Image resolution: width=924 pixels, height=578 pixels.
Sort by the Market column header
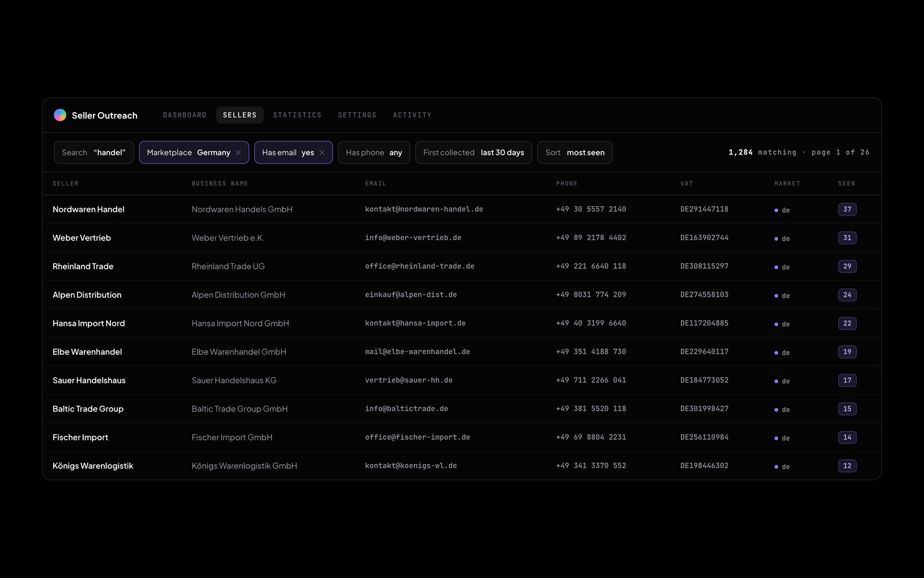pos(787,184)
